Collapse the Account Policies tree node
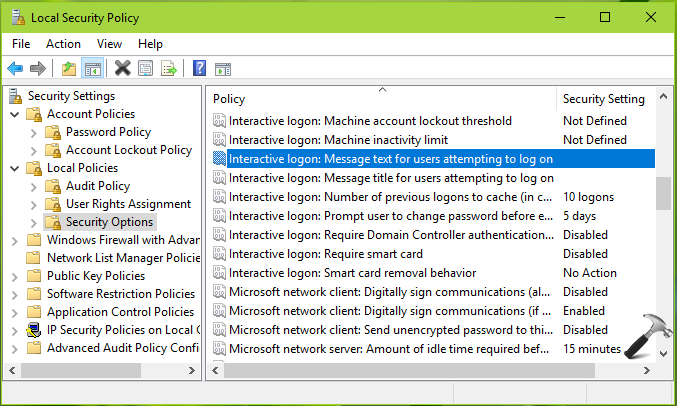This screenshot has width=677, height=406. point(15,115)
